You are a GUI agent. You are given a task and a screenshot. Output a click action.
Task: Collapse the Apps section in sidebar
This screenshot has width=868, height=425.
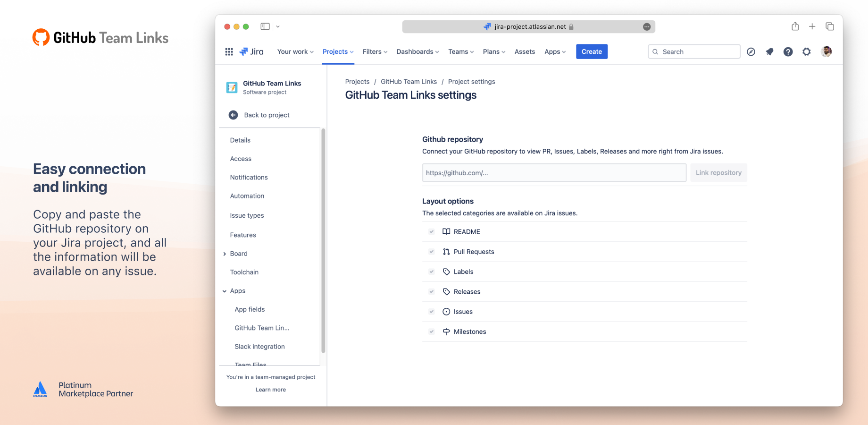tap(225, 291)
